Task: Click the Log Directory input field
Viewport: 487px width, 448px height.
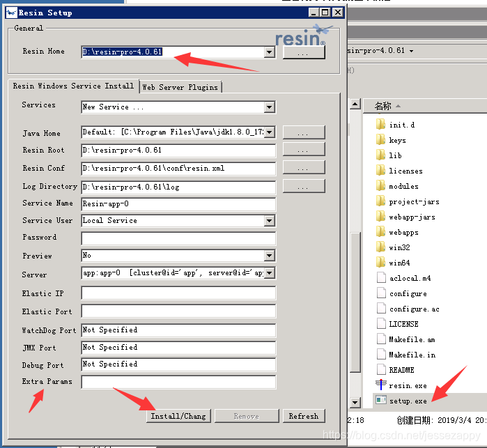Action: pyautogui.click(x=178, y=187)
